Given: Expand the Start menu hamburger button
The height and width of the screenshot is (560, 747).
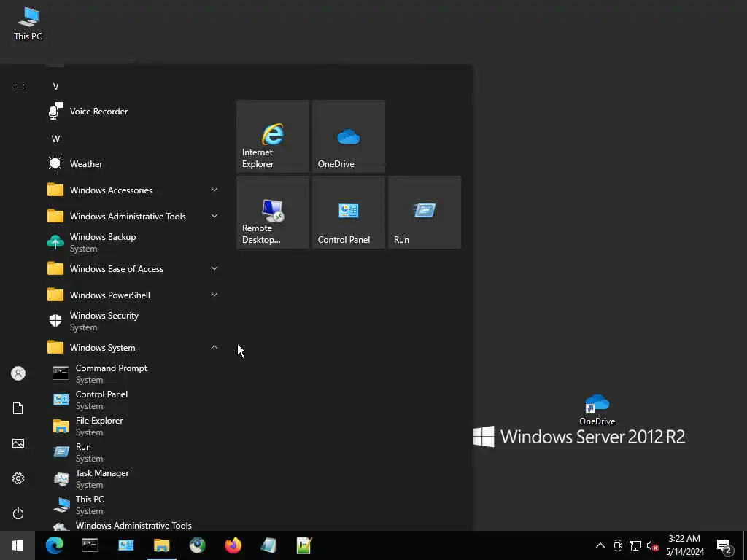Looking at the screenshot, I should click(x=18, y=85).
